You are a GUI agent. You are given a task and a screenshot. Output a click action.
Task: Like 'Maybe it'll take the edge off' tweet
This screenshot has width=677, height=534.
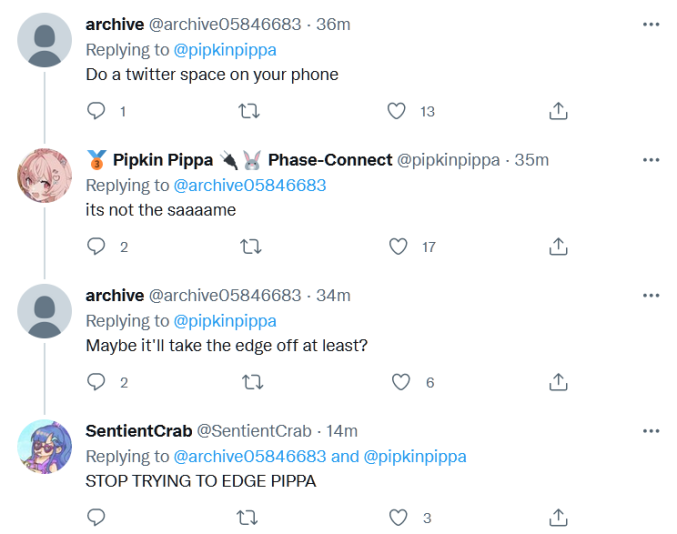pos(401,382)
